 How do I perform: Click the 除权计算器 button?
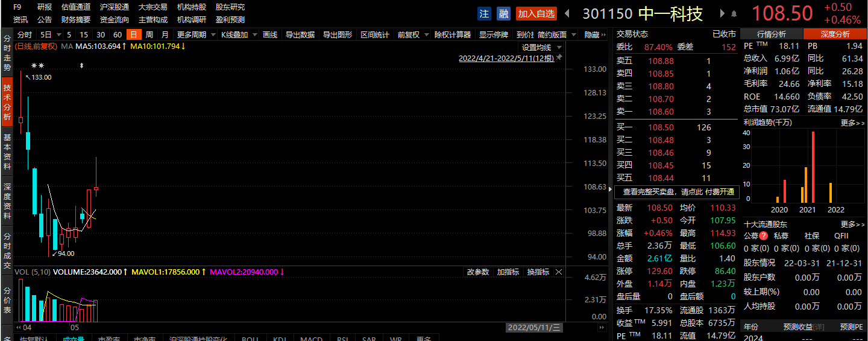click(x=453, y=35)
